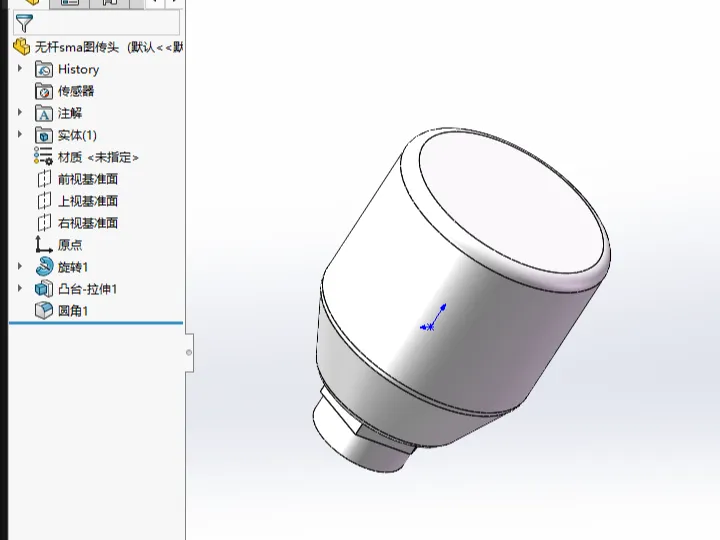Viewport: 720px width, 540px height.
Task: Select the small flat cut face near the model base
Action: pos(342,411)
